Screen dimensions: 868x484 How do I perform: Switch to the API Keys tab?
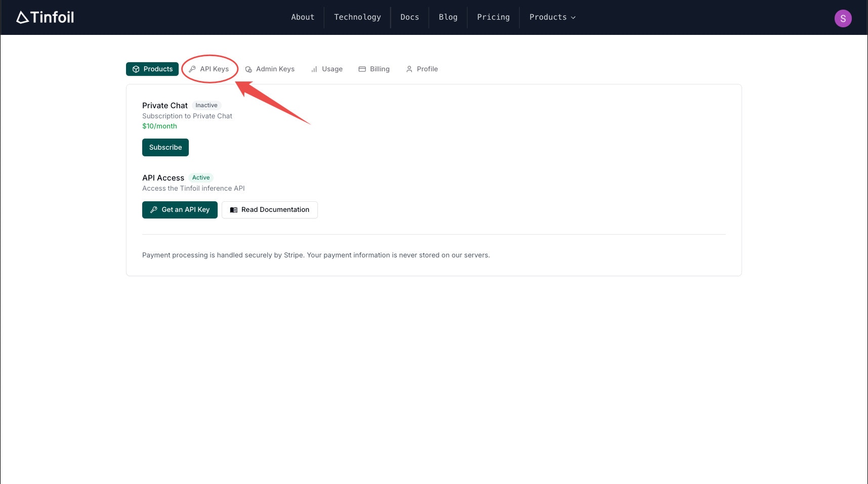[209, 69]
